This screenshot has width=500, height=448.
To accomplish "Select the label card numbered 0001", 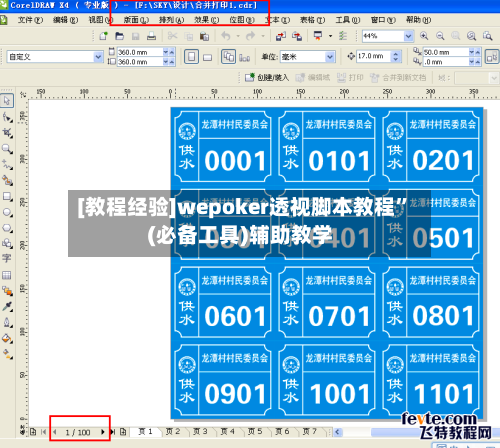I will (222, 146).
